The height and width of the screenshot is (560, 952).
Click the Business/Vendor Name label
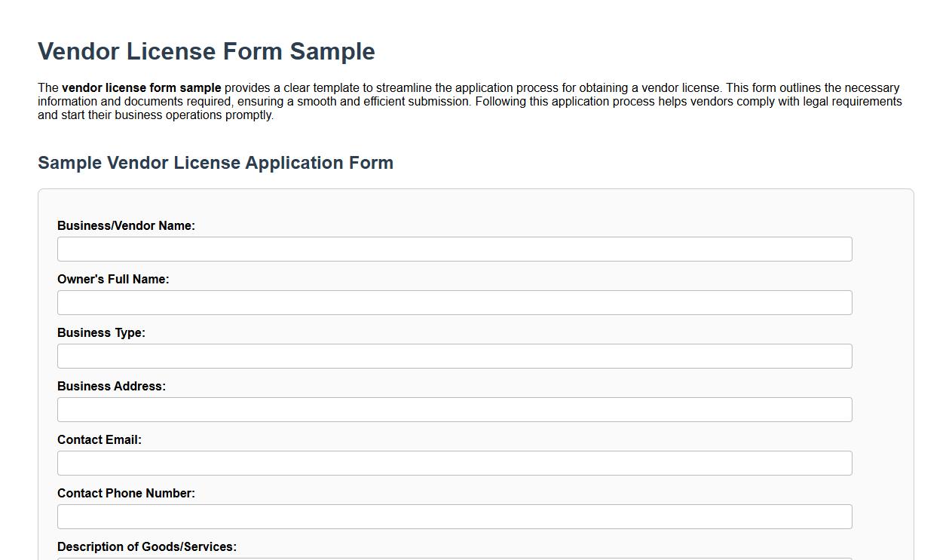coord(126,225)
